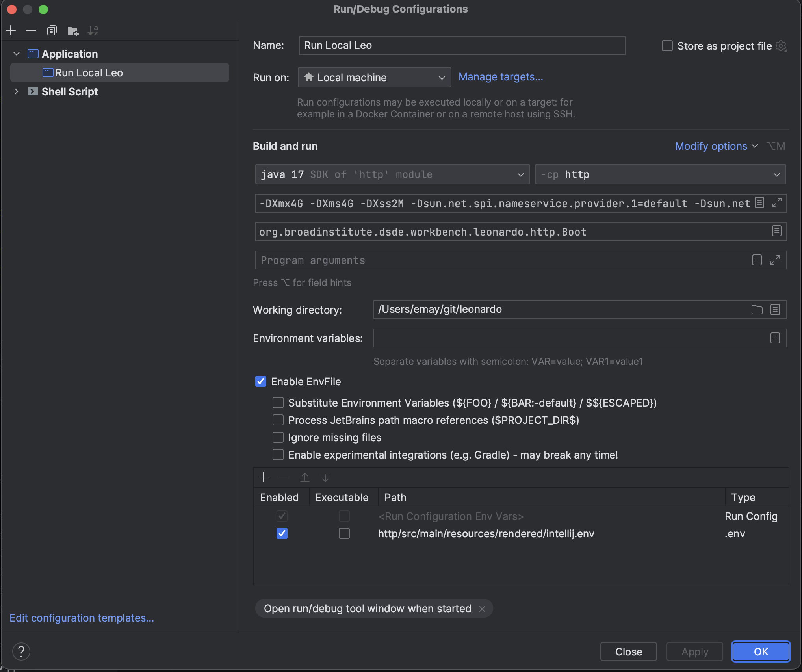Click the help question mark icon
The height and width of the screenshot is (672, 802).
21,652
